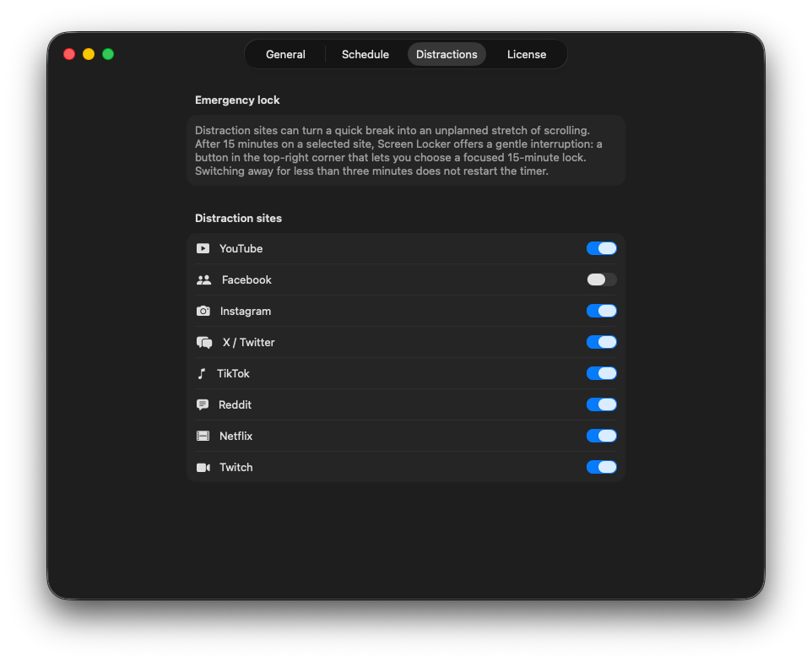This screenshot has width=812, height=662.
Task: Click the Reddit label text
Action: coord(235,404)
